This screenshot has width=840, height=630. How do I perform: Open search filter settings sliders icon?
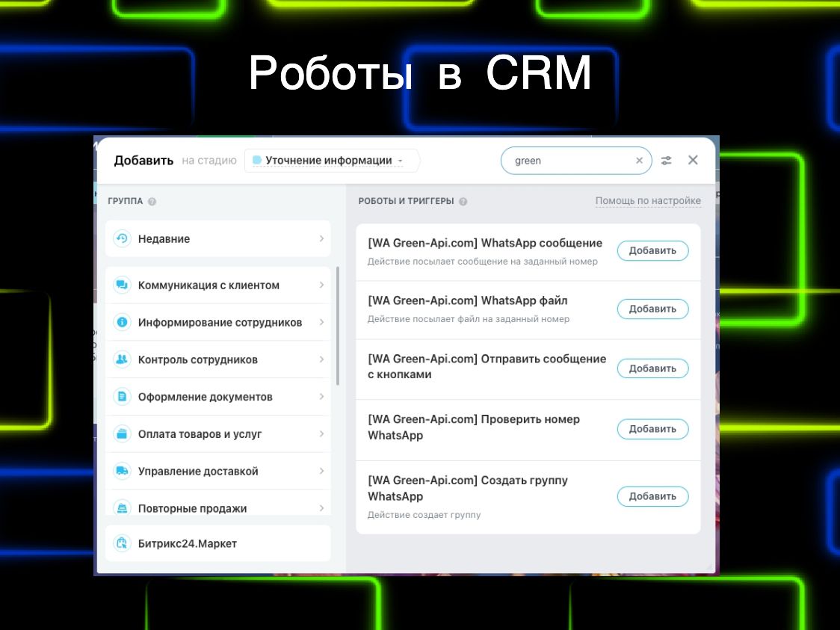point(666,160)
